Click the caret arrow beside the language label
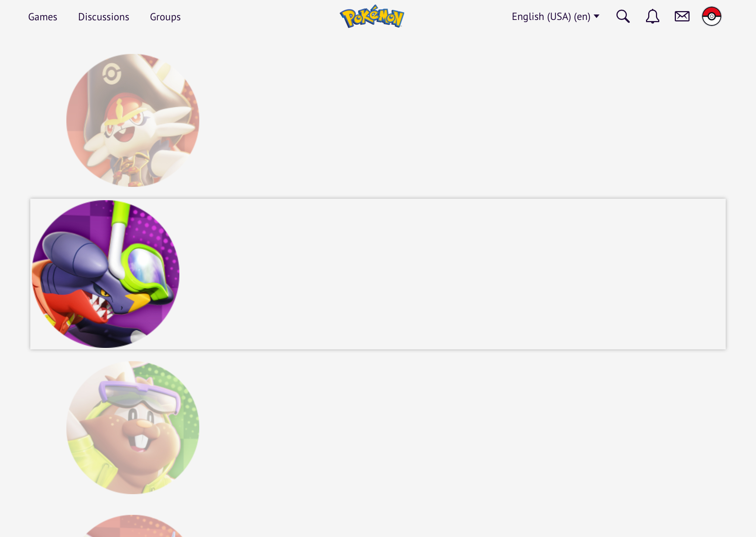The image size is (756, 537). (x=597, y=16)
